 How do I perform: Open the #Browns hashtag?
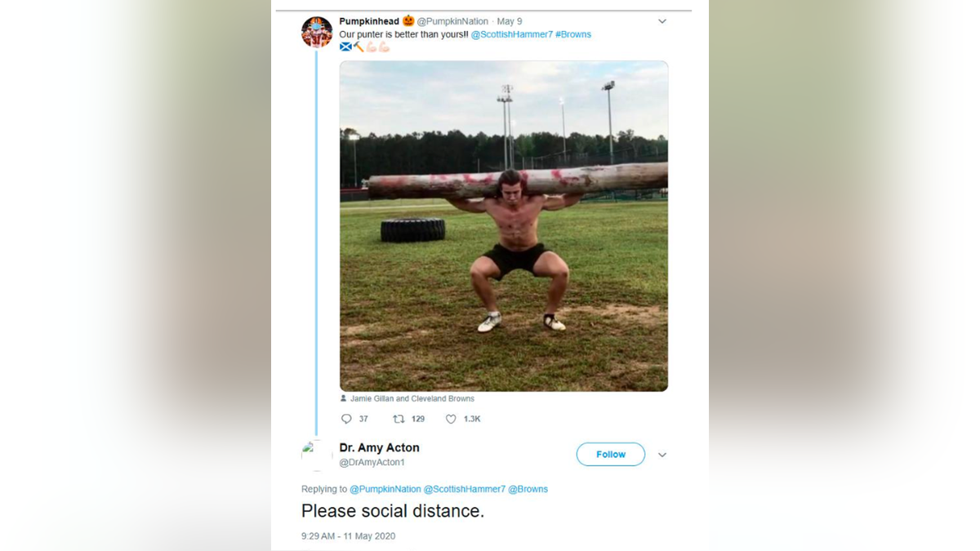(x=572, y=34)
